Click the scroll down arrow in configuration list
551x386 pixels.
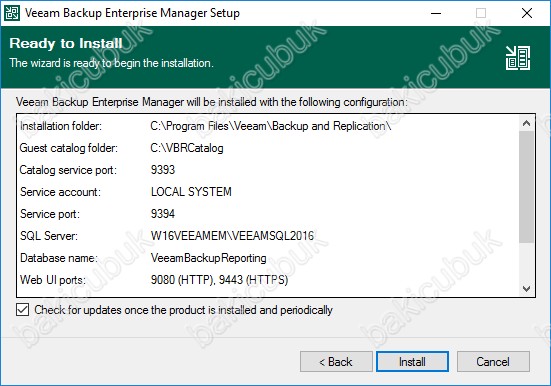click(526, 289)
